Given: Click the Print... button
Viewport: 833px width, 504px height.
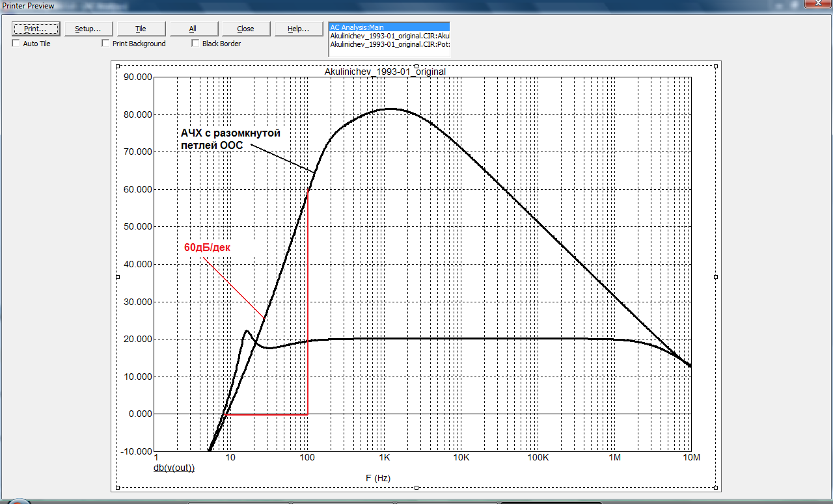Looking at the screenshot, I should point(36,29).
